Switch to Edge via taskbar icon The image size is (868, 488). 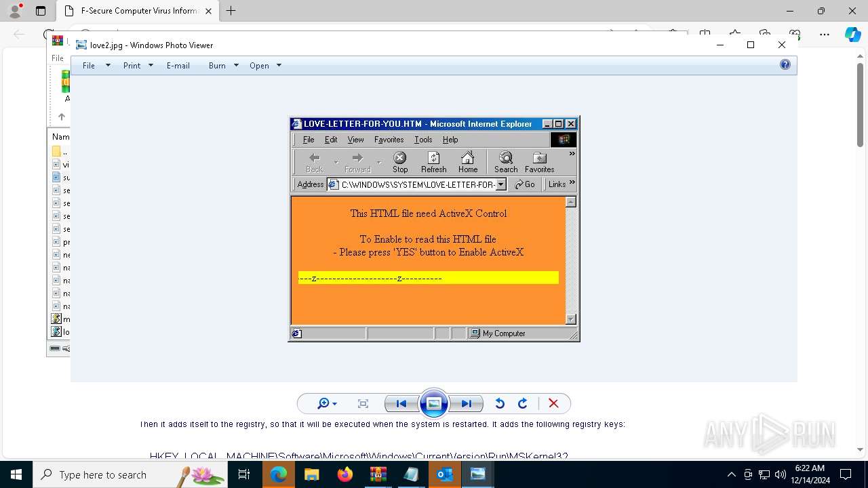coord(278,474)
